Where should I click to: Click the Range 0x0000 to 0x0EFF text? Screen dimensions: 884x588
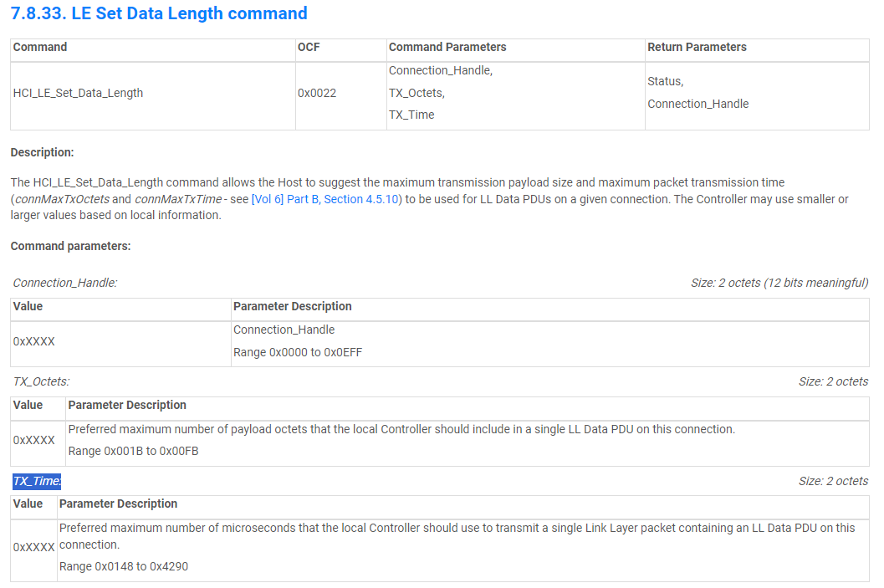click(298, 352)
